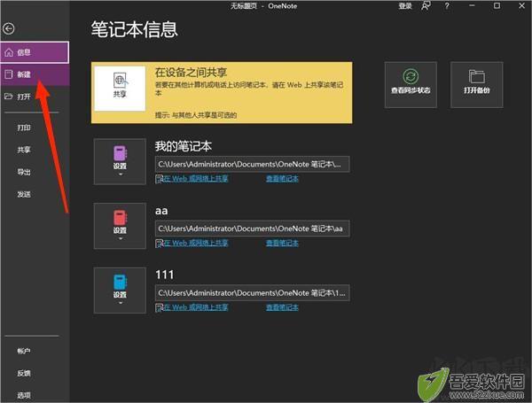Viewport: 532px width, 403px height.
Task: Click the path field of 我的笔记本
Action: pyautogui.click(x=252, y=165)
